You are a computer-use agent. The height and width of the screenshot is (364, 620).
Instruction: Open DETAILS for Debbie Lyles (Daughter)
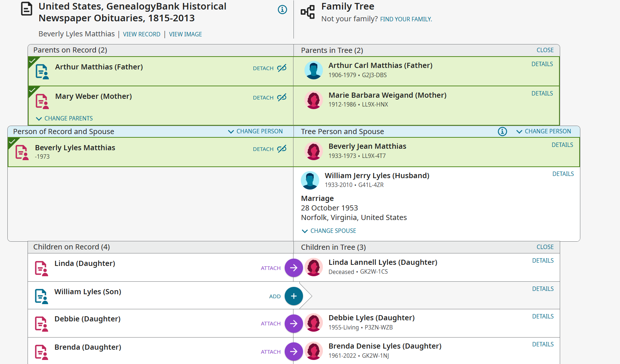pyautogui.click(x=543, y=316)
